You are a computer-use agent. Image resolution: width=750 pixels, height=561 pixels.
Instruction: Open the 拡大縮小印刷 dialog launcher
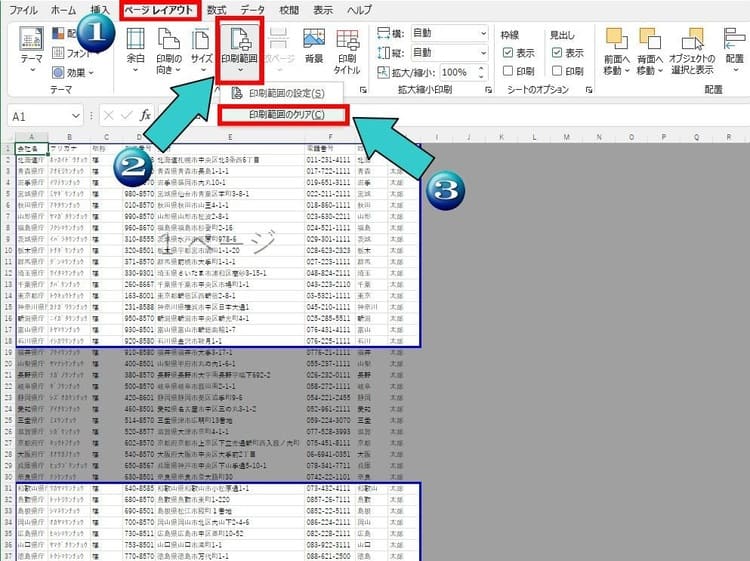(x=488, y=89)
